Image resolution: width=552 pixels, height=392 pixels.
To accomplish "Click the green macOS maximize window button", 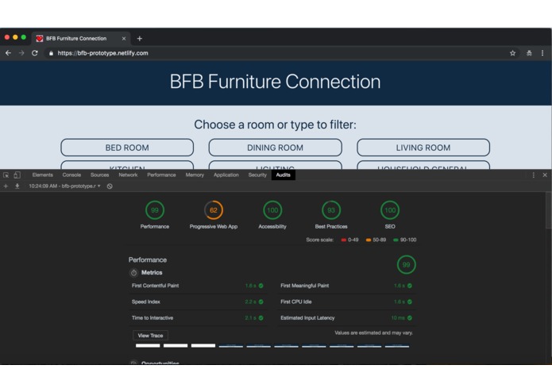I will (24, 37).
